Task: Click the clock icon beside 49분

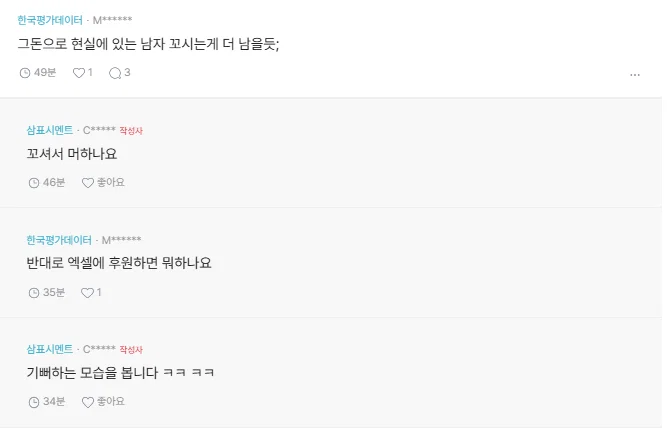Action: click(25, 73)
